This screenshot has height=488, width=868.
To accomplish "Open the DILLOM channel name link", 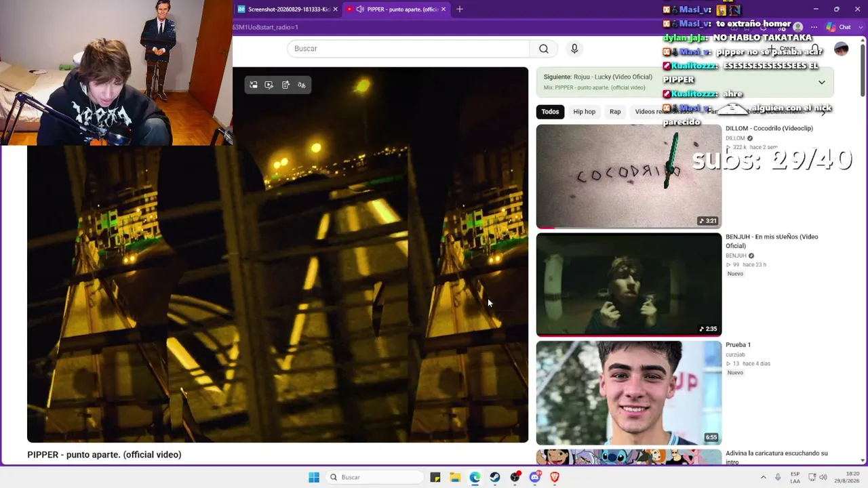I will pyautogui.click(x=735, y=138).
